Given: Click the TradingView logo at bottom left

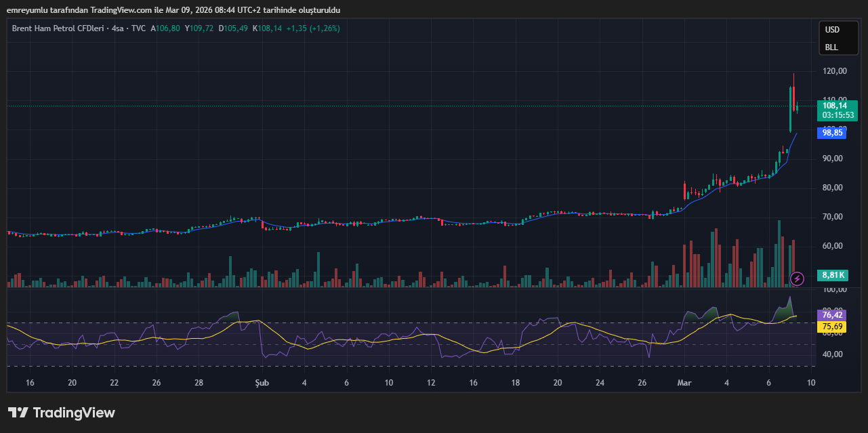Looking at the screenshot, I should click(62, 413).
